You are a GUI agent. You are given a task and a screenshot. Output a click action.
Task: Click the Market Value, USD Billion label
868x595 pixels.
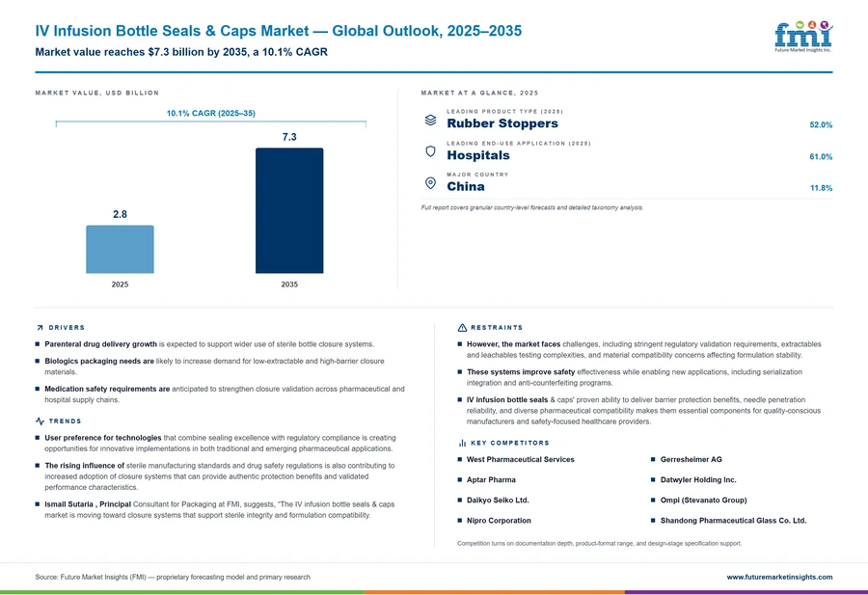click(x=96, y=93)
